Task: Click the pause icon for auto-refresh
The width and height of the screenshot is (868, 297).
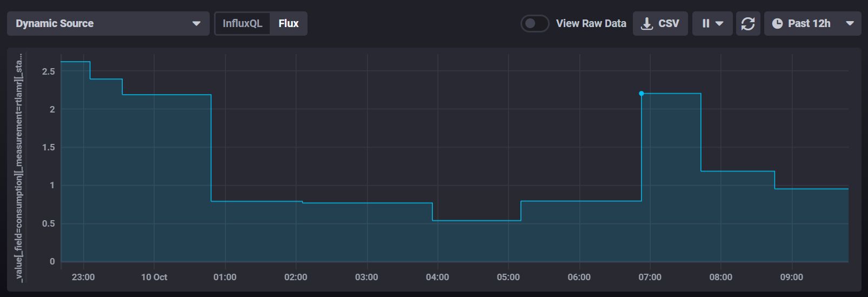Action: [705, 24]
